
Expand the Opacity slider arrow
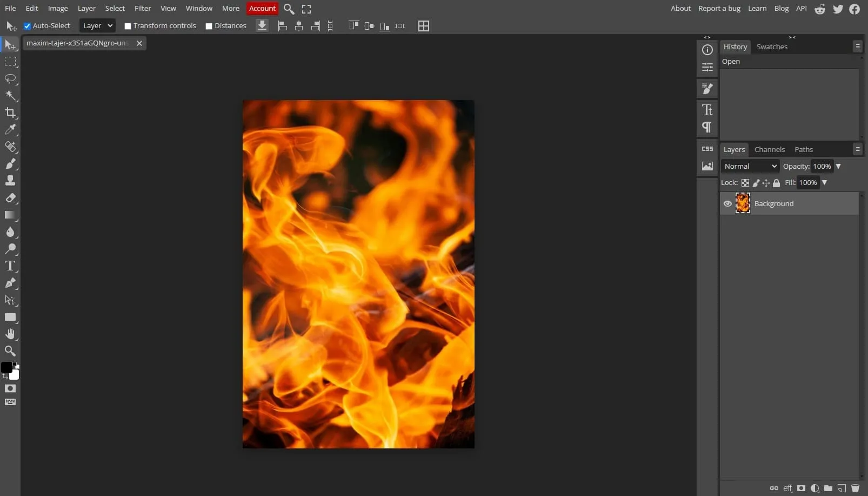pos(838,166)
